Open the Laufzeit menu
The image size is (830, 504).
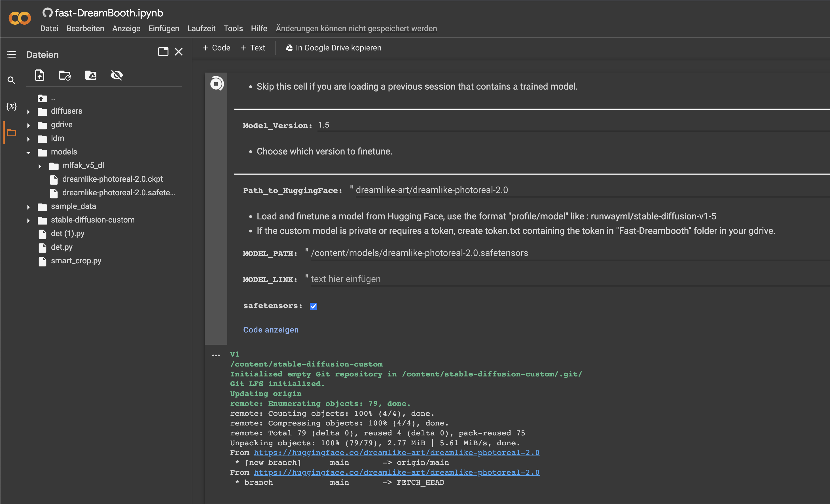tap(201, 28)
